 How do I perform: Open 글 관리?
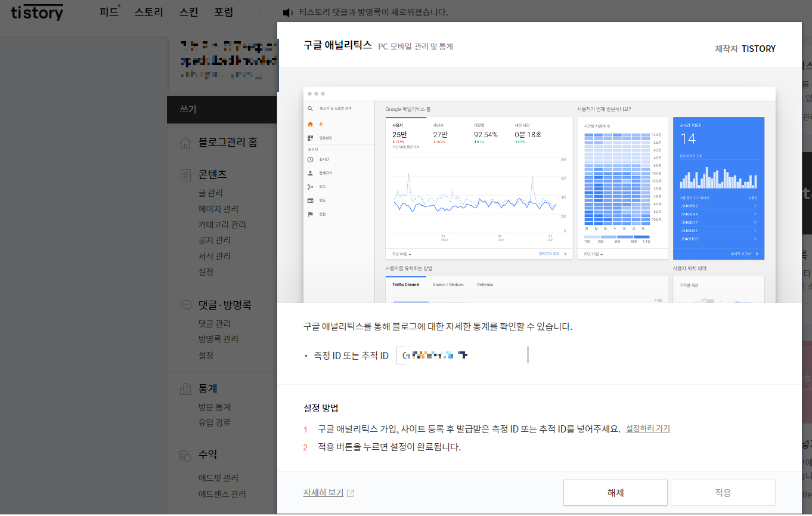coord(210,193)
